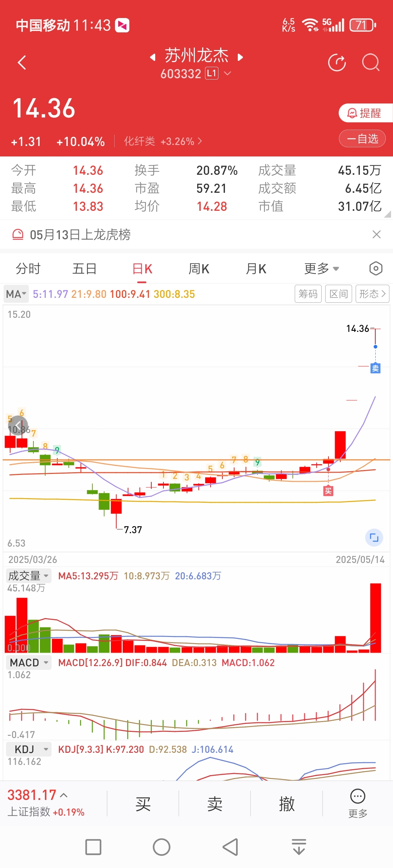This screenshot has height=868, width=393.
Task: Tap the round chart scroll-left arrow
Action: coord(18,425)
